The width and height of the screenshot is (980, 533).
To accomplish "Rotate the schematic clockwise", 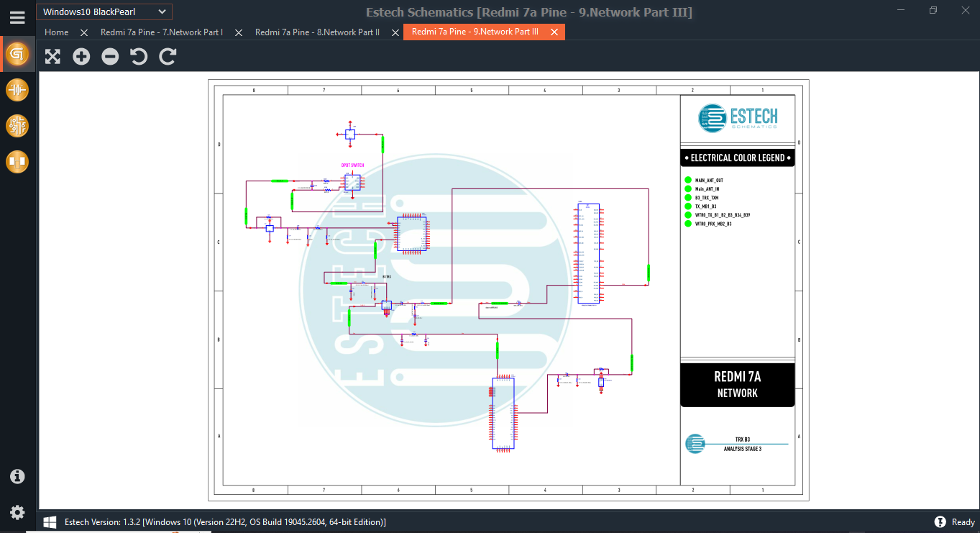I will pos(168,56).
